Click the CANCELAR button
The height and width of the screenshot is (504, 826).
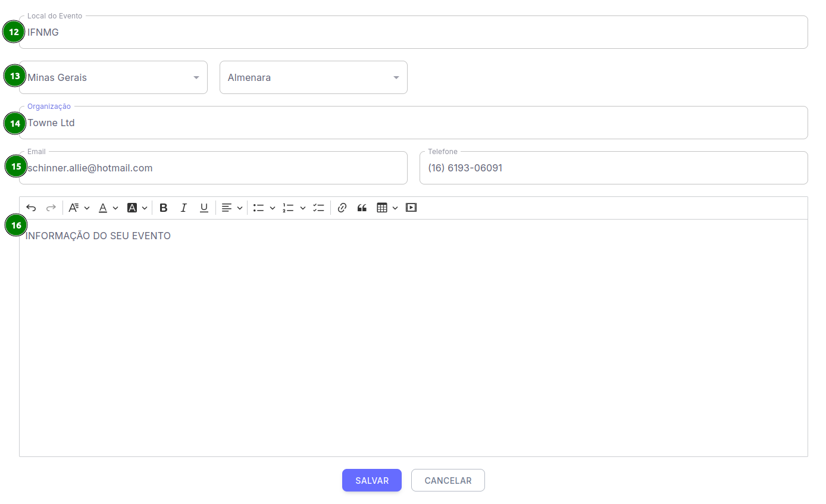tap(448, 480)
